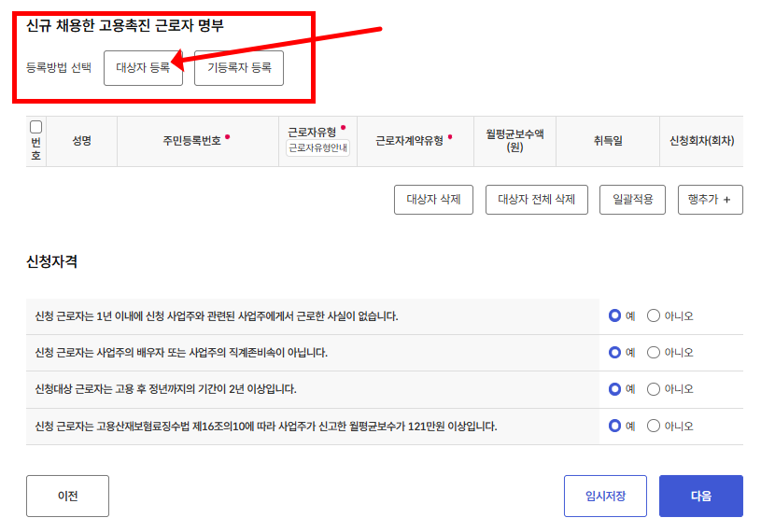The width and height of the screenshot is (761, 532).
Task: Click the 대상자 삭제 button
Action: [433, 200]
